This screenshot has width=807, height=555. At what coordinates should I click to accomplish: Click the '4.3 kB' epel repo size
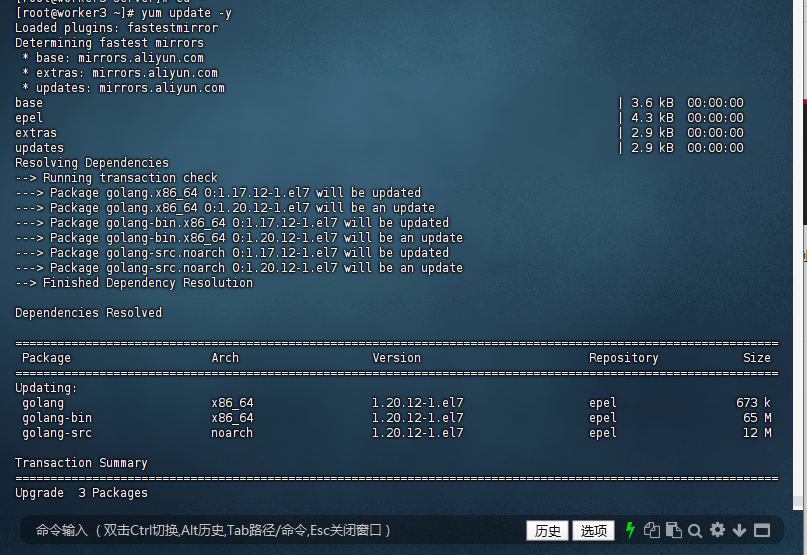coord(652,118)
